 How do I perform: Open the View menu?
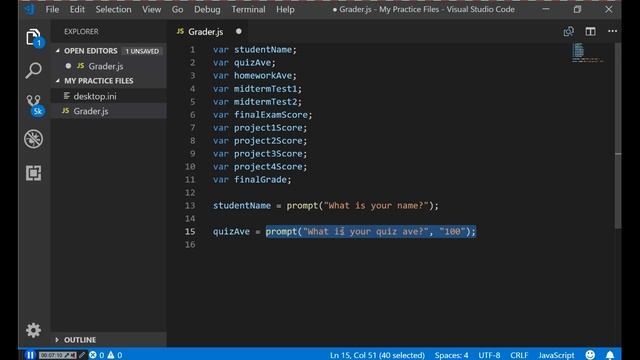(151, 9)
